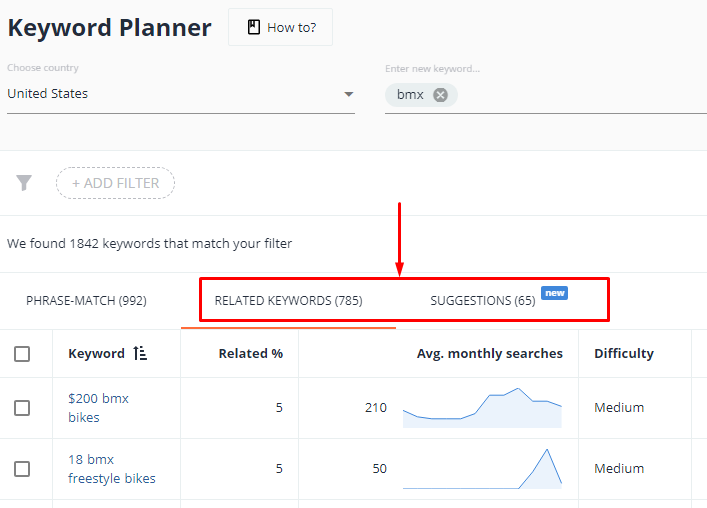Viewport: 707px width, 508px height.
Task: Tick the select-all checkbox in header
Action: [22, 354]
